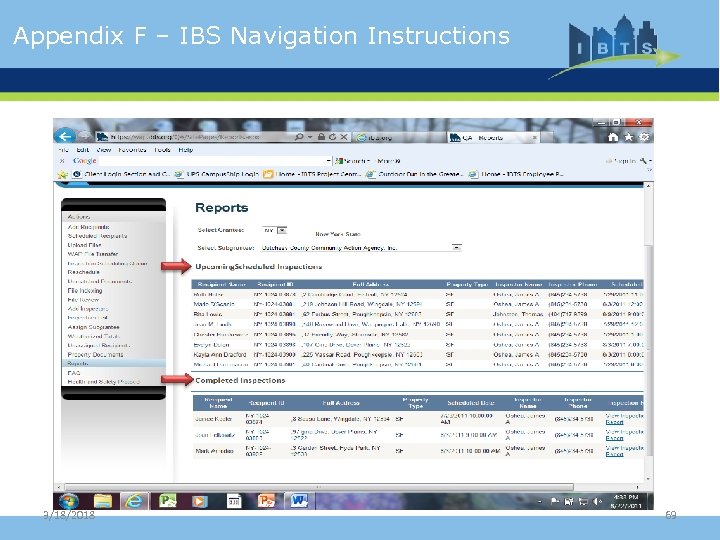720x540 pixels.
Task: Open the Help menu
Action: 186,150
